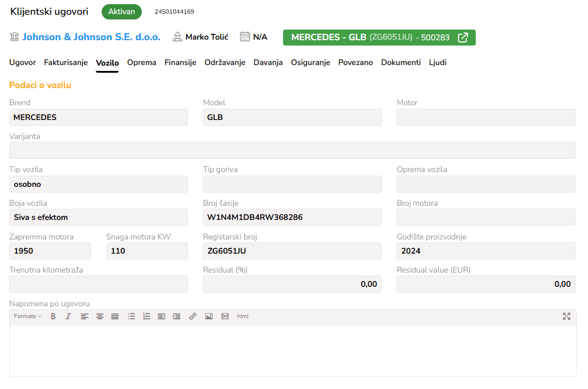Viewport: 588px width, 389px height.
Task: Click the Residual (%) field
Action: [x=292, y=284]
